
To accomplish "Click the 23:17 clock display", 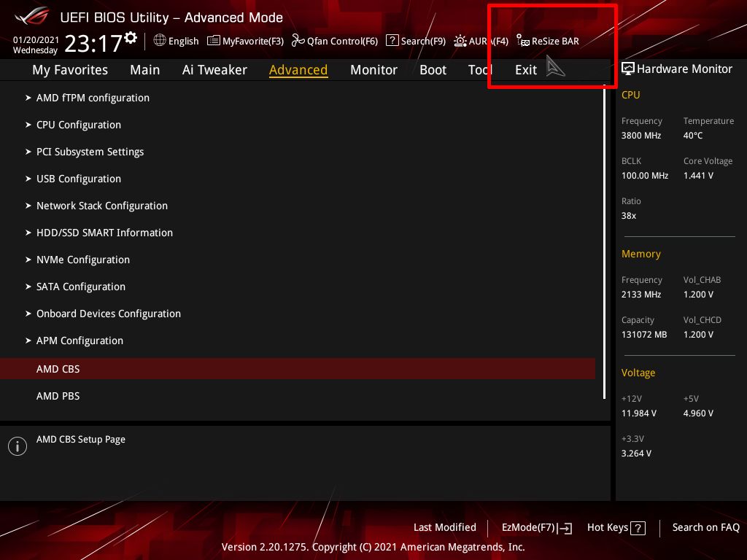I will click(x=93, y=44).
